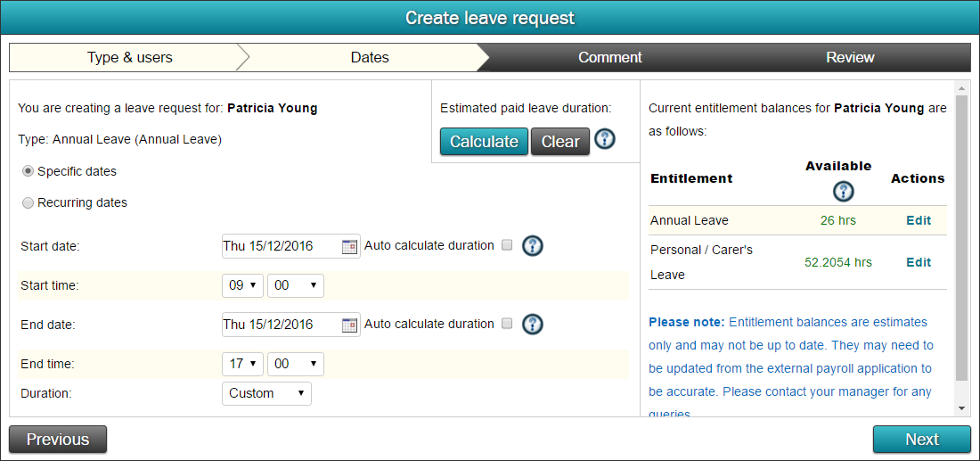Click help icon under Available column header

(x=844, y=192)
